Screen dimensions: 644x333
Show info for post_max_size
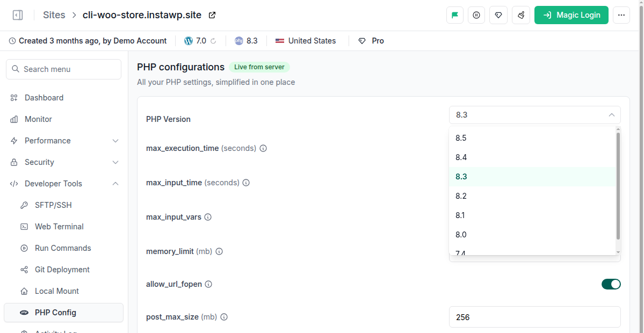pyautogui.click(x=224, y=317)
